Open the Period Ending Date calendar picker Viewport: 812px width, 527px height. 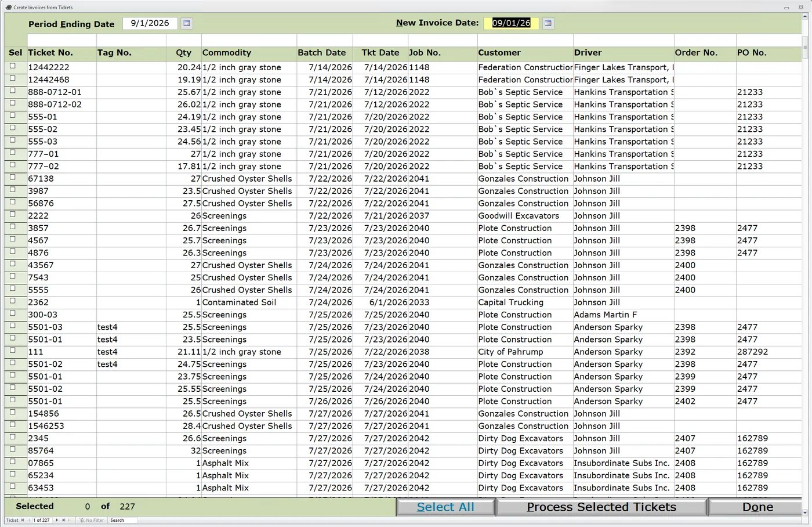pyautogui.click(x=187, y=23)
